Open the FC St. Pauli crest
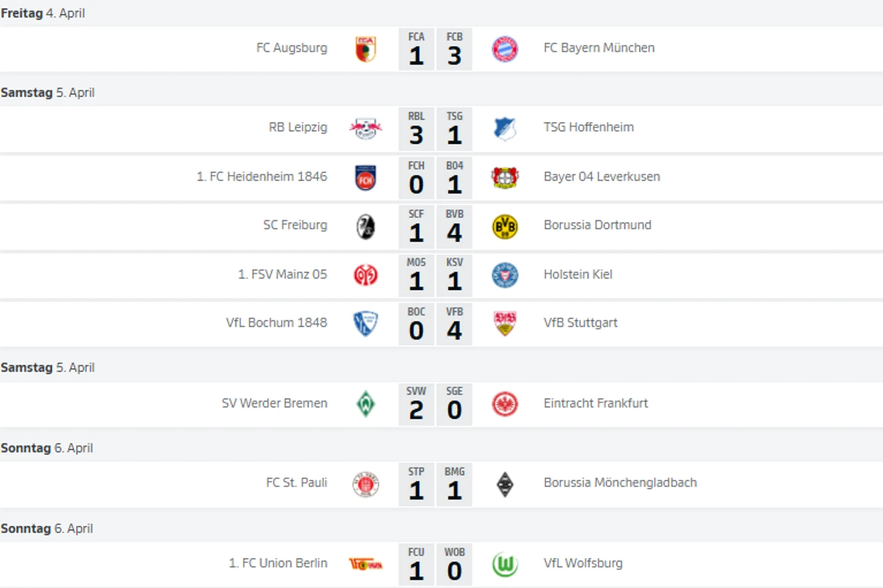This screenshot has height=588, width=883. tap(365, 484)
